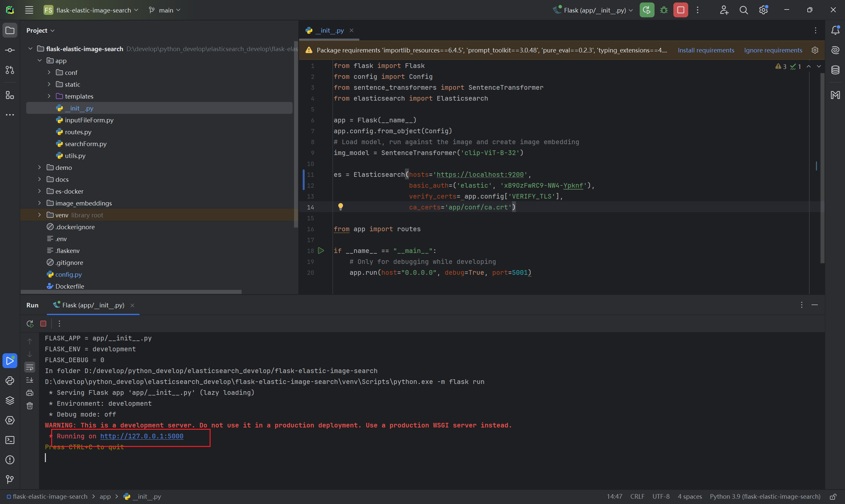Click the project tree horizontal scrollbar
Image resolution: width=845 pixels, height=504 pixels.
(131, 292)
